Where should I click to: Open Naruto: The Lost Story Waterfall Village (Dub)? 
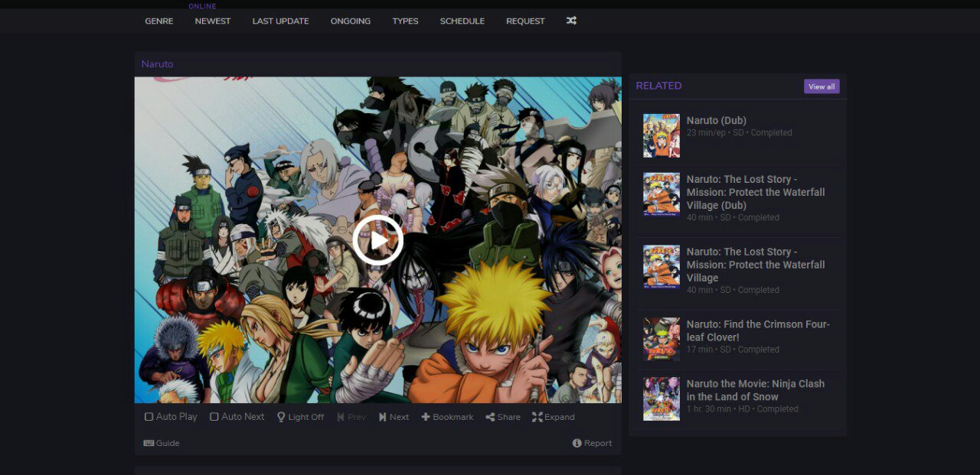coord(756,192)
